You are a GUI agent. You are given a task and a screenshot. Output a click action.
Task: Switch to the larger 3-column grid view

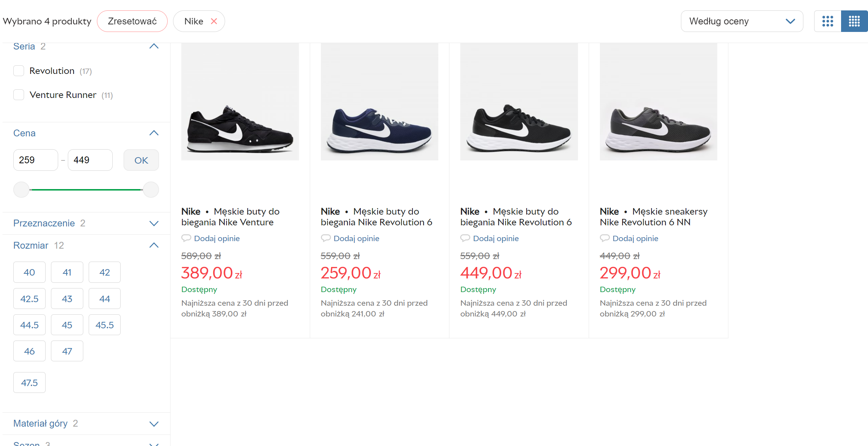[x=827, y=21]
